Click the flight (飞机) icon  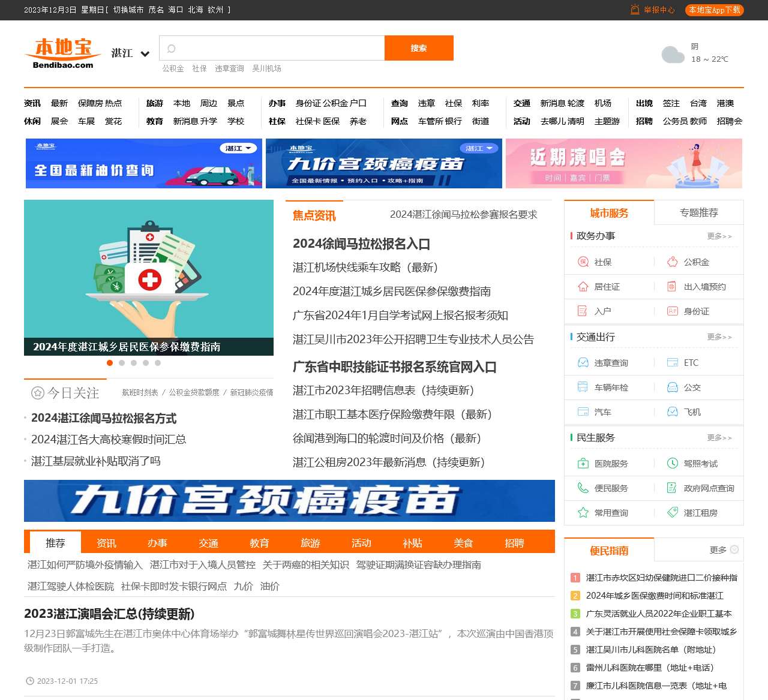coord(673,412)
